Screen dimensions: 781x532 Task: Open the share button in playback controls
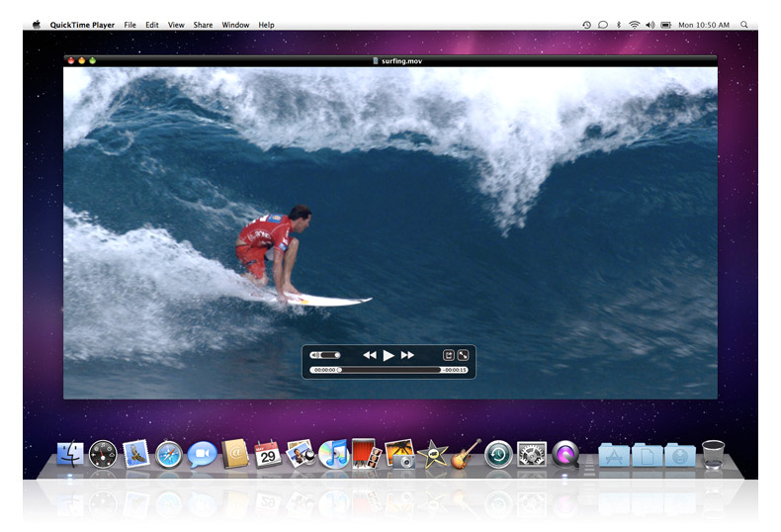(x=448, y=355)
